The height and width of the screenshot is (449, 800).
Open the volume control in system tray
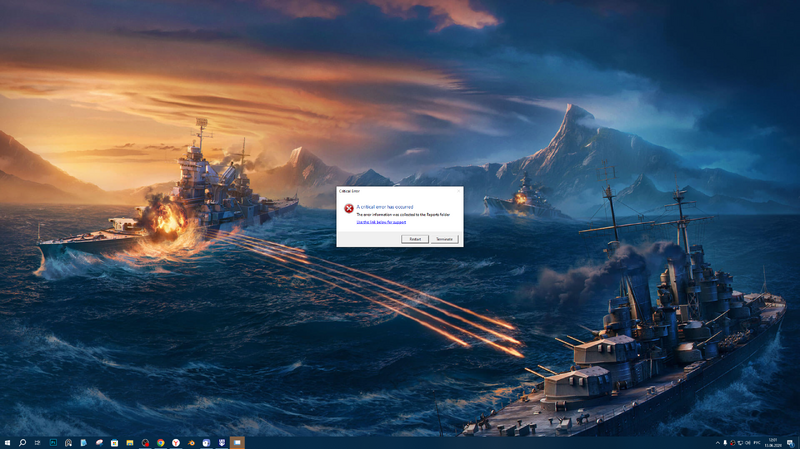747,443
